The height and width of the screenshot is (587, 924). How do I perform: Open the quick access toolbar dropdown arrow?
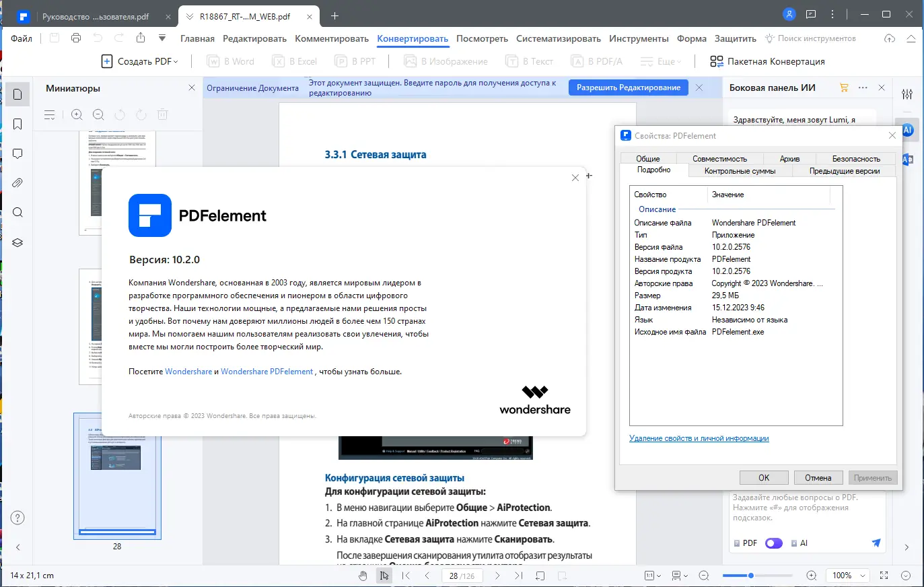162,38
